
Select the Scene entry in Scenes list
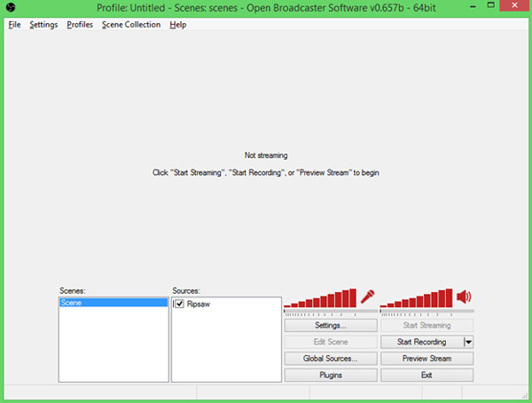[113, 303]
